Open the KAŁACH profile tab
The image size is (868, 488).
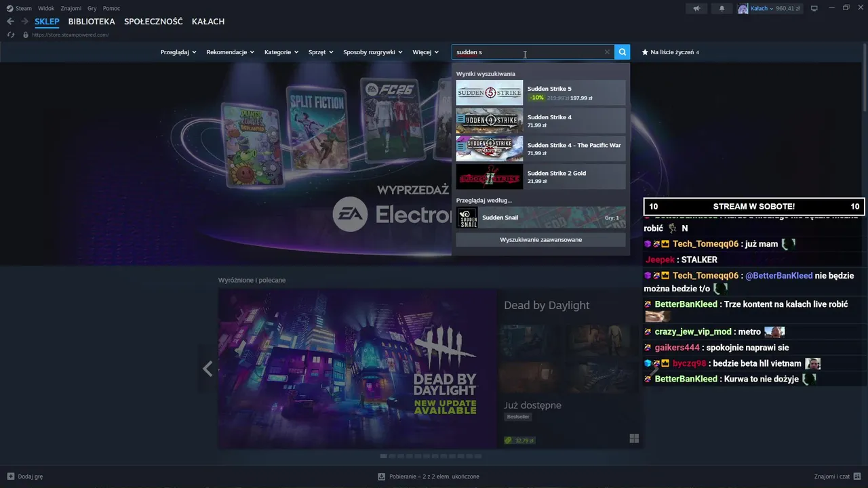[x=208, y=22]
